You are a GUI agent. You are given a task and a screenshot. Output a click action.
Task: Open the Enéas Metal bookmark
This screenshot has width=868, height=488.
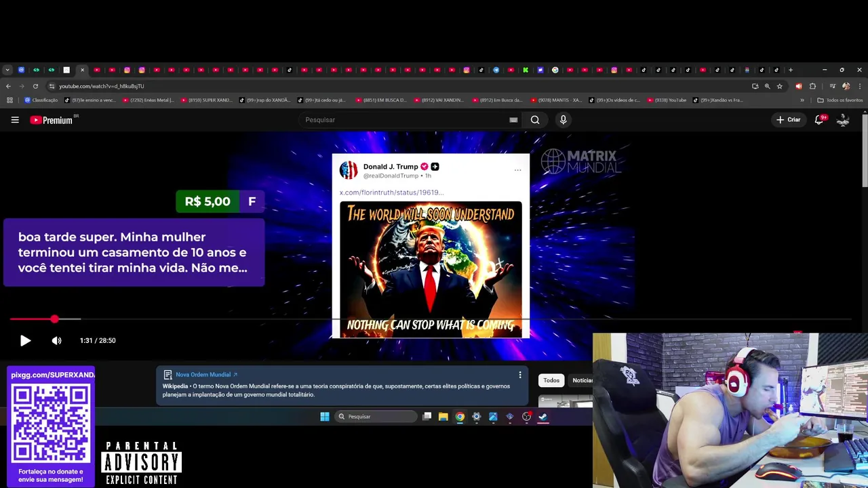148,100
